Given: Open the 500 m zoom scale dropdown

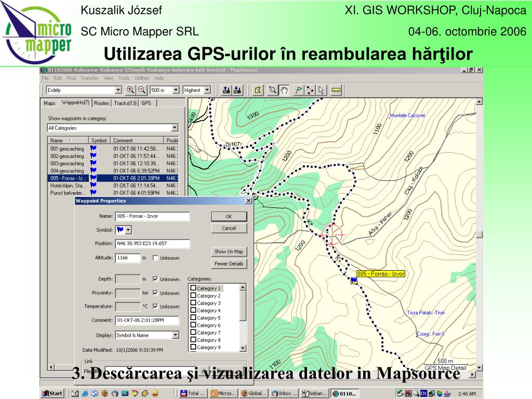Looking at the screenshot, I should pos(176,90).
